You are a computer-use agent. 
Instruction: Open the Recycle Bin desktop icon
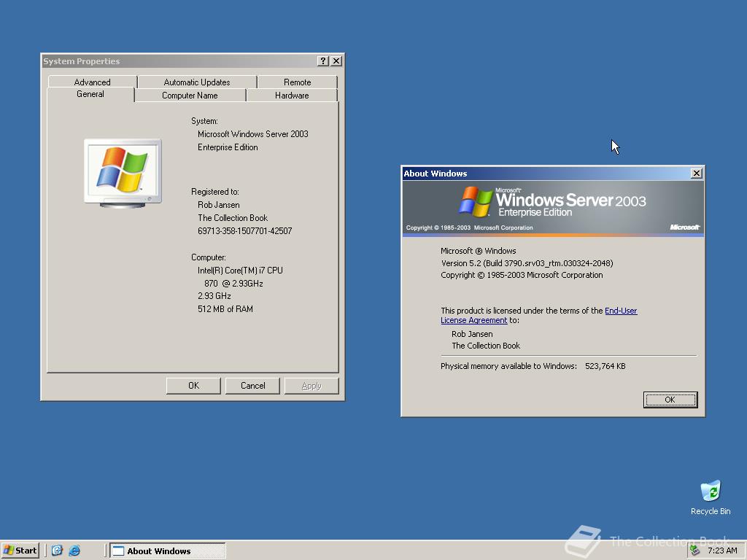point(711,497)
